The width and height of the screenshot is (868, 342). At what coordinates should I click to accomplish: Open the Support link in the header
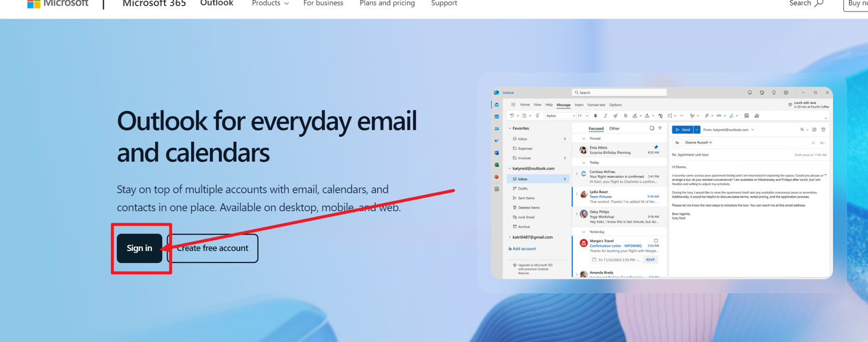[444, 4]
